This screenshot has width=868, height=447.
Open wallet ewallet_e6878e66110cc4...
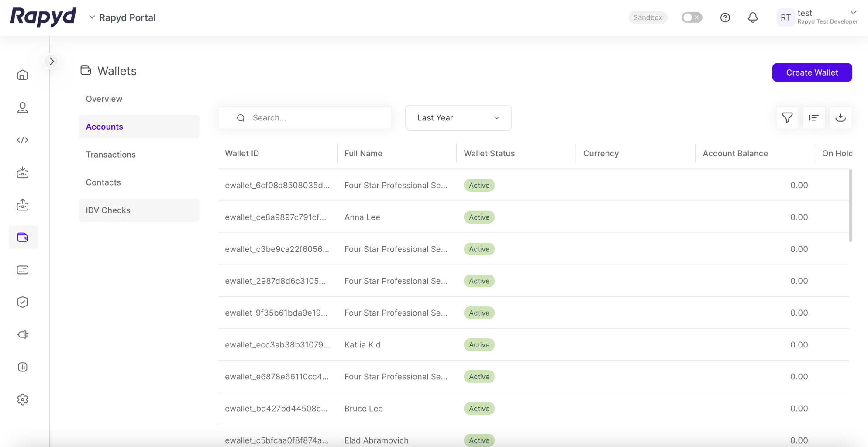pos(277,377)
